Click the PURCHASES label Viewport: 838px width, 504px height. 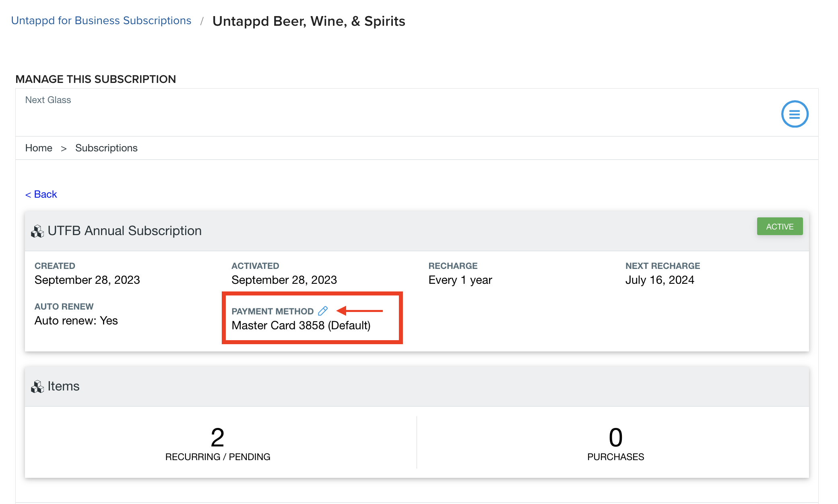[615, 457]
